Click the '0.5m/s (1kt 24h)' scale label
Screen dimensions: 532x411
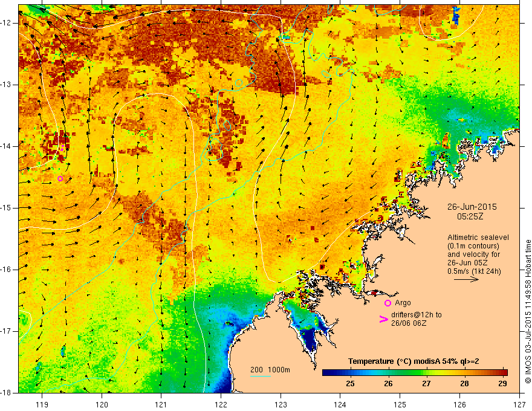tap(474, 271)
